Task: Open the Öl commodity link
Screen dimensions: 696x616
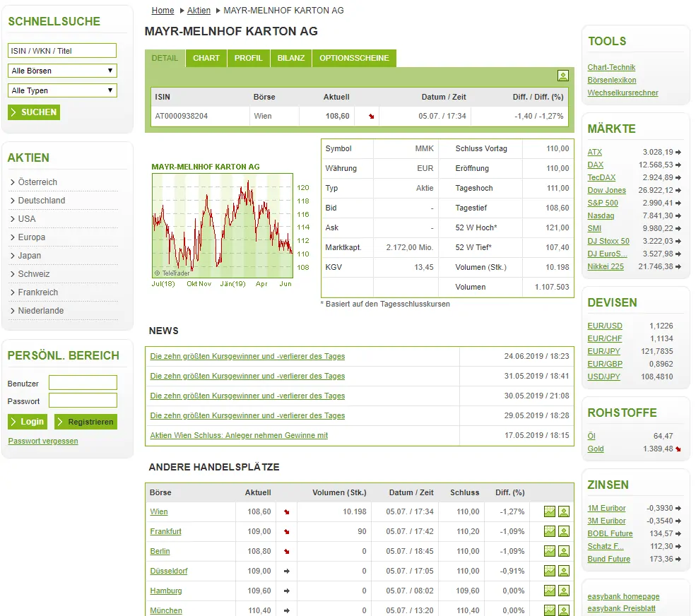Action: pyautogui.click(x=591, y=437)
